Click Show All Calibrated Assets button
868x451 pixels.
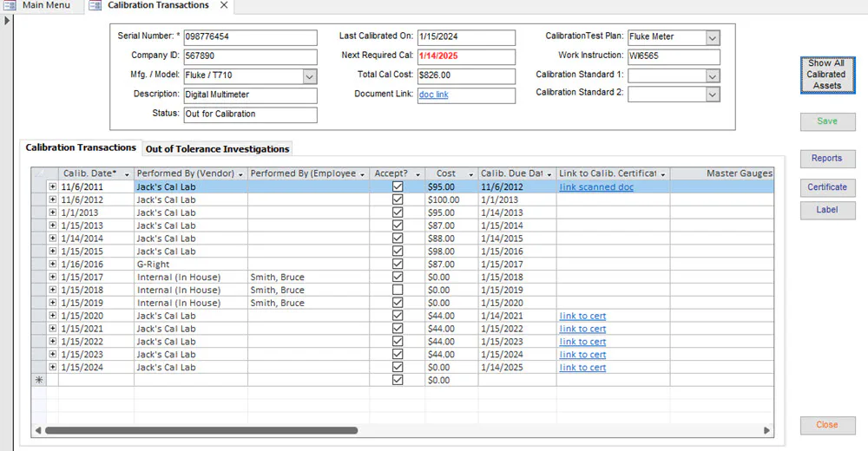pyautogui.click(x=827, y=74)
